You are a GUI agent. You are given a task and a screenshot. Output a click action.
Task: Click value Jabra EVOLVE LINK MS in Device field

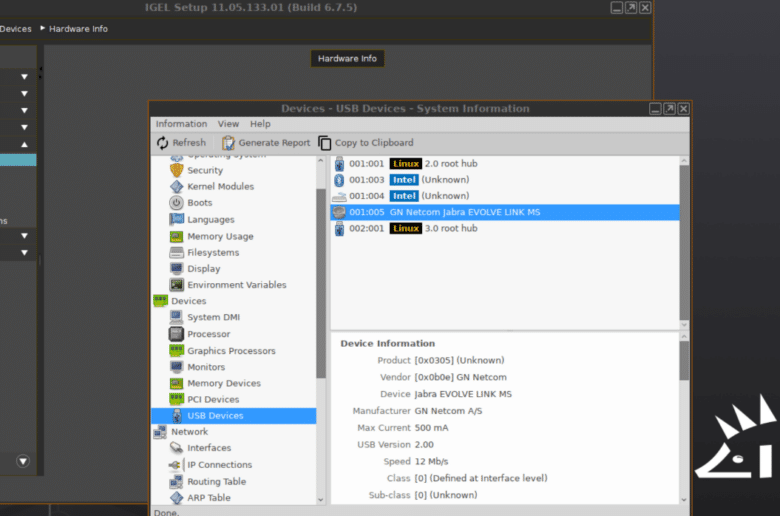point(463,394)
